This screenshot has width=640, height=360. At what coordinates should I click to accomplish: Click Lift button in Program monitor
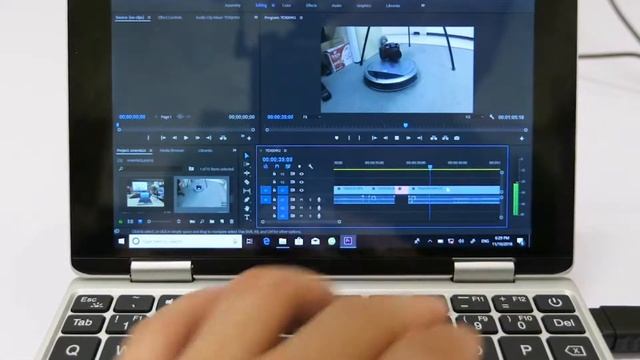(x=433, y=138)
